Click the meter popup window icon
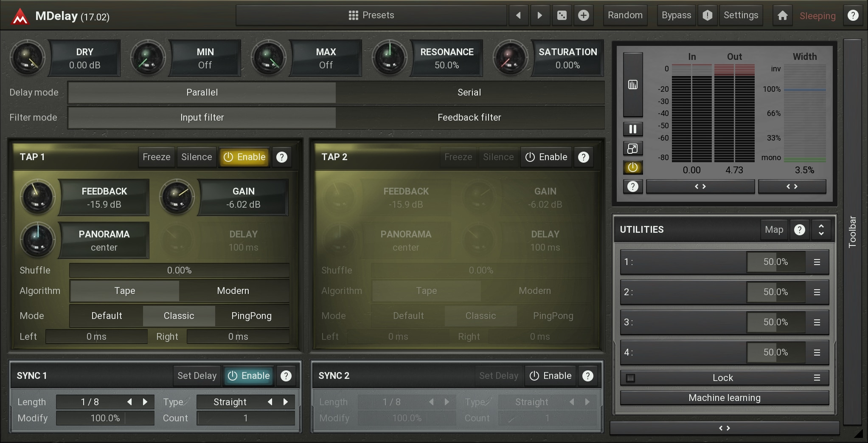The width and height of the screenshot is (868, 443). point(632,149)
